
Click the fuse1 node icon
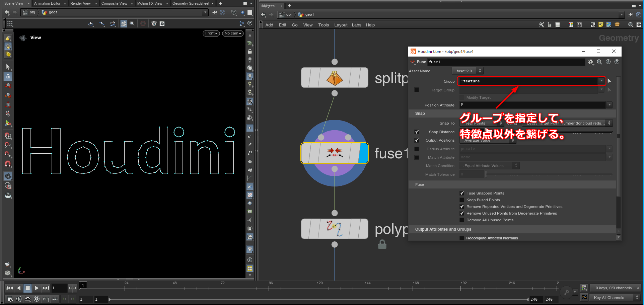pos(335,153)
